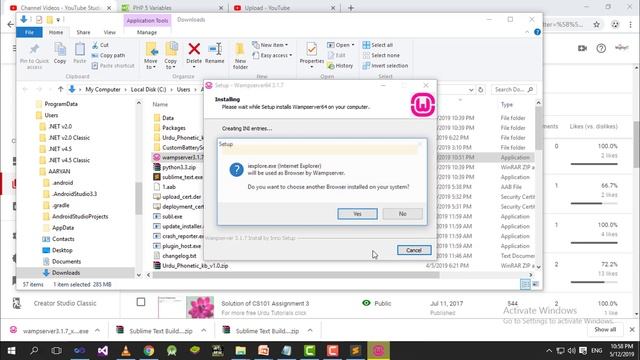Screen dimensions: 640x360
Task: Open VLC from the taskbar
Action: [x=126, y=351]
